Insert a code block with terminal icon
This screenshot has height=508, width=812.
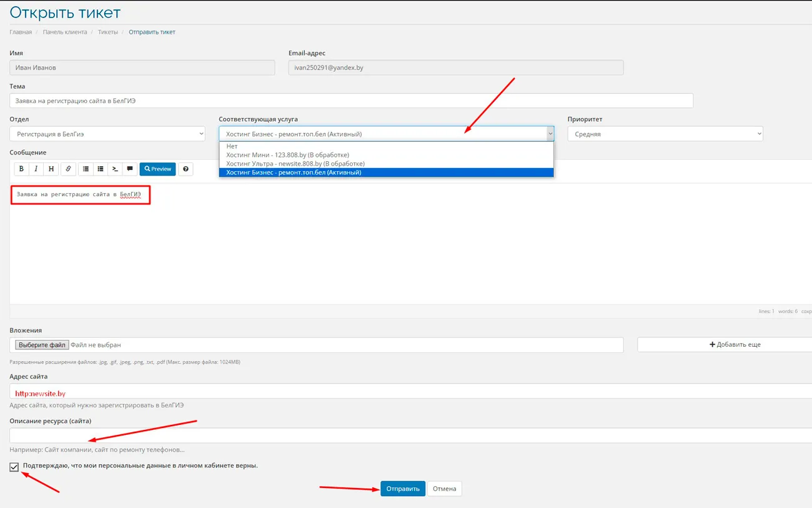(115, 169)
